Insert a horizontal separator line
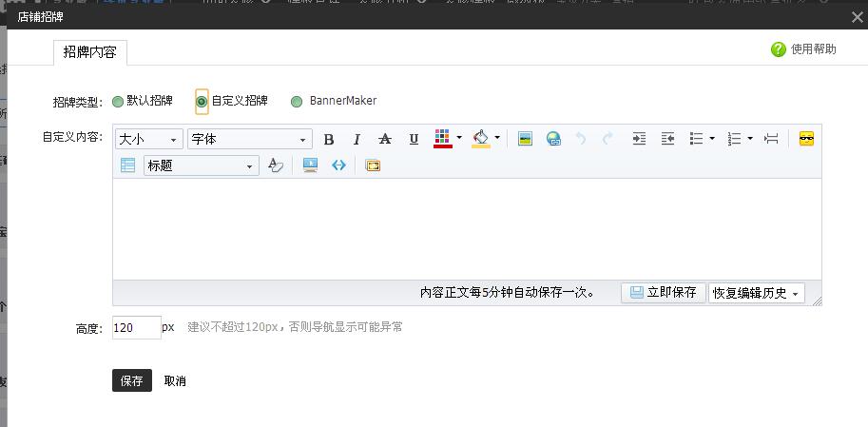The image size is (868, 427). (771, 139)
